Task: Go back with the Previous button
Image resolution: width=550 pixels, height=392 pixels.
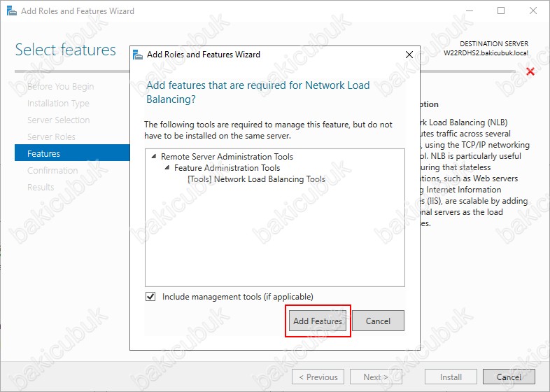Action: coord(318,377)
